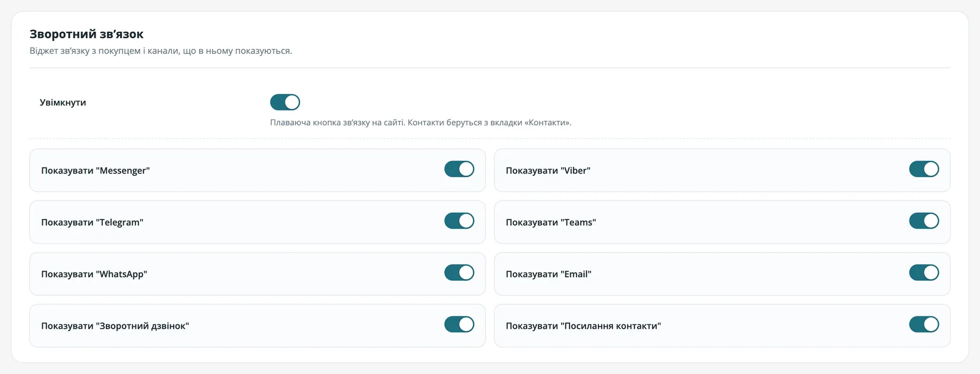980x374 pixels.
Task: Click the Показувати "Teams" label
Action: point(551,223)
